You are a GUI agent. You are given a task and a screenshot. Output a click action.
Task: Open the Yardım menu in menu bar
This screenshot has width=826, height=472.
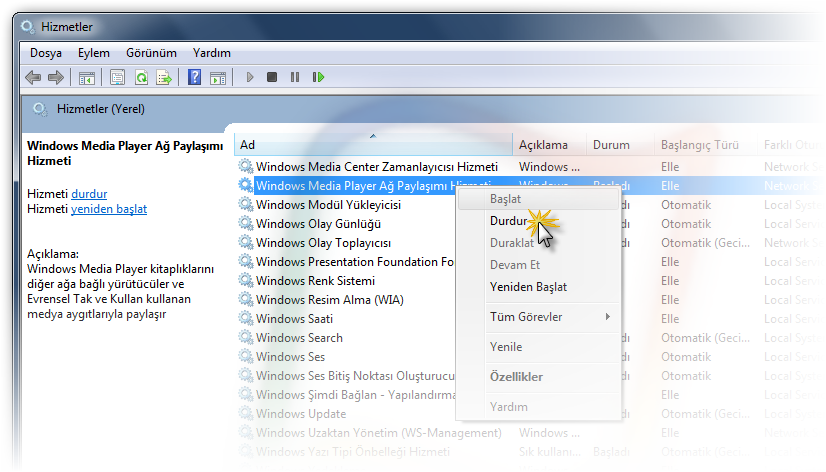coord(212,53)
